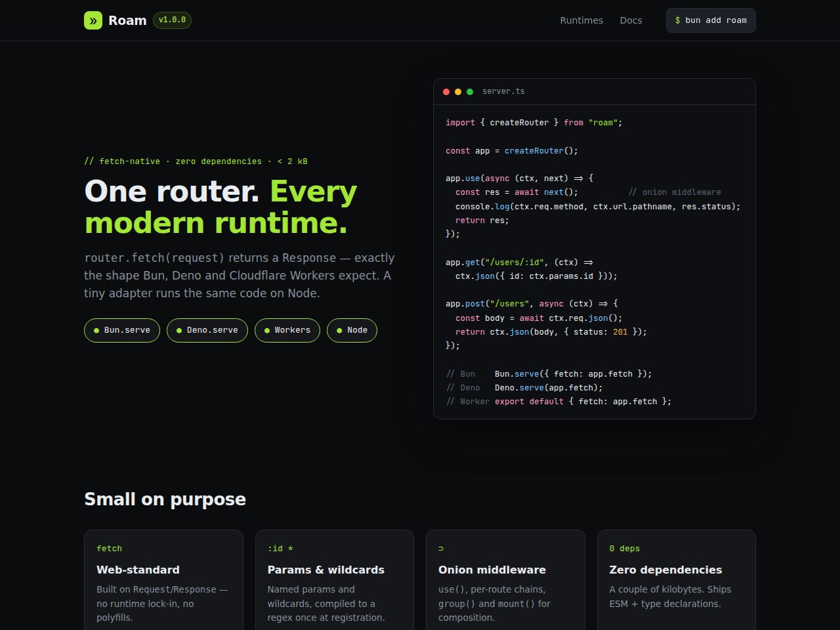The height and width of the screenshot is (630, 840).
Task: Click the ⊃ symbol on Onion card
Action: (441, 549)
